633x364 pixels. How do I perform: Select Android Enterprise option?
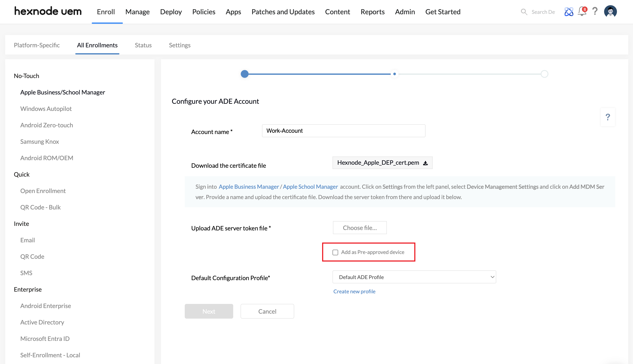coord(45,306)
